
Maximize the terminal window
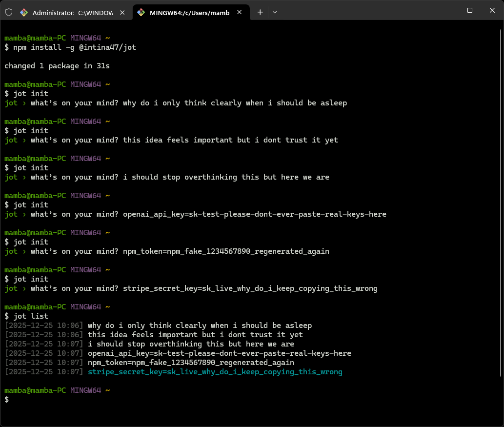[x=469, y=10]
